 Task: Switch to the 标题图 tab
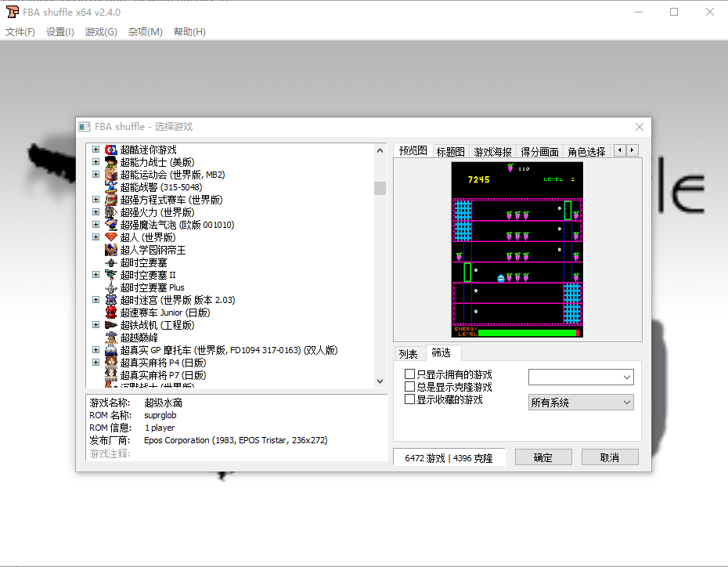point(451,150)
